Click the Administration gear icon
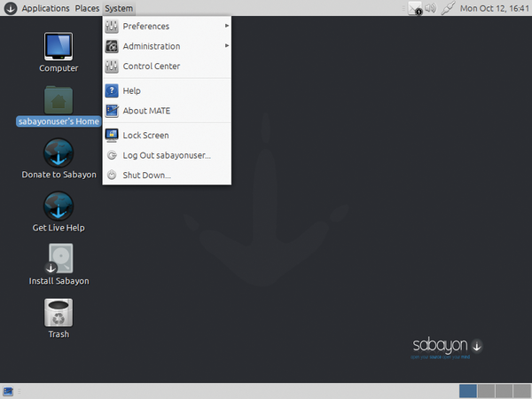 (112, 46)
